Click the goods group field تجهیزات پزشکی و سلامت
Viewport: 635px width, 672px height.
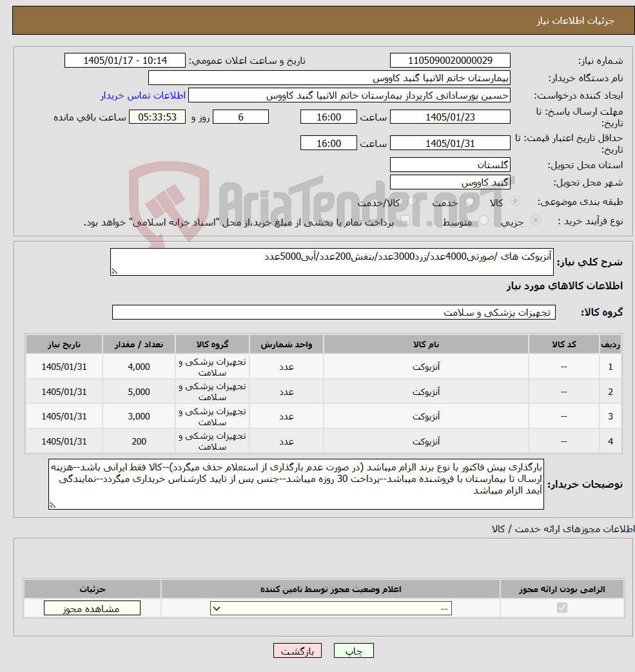pos(333,312)
